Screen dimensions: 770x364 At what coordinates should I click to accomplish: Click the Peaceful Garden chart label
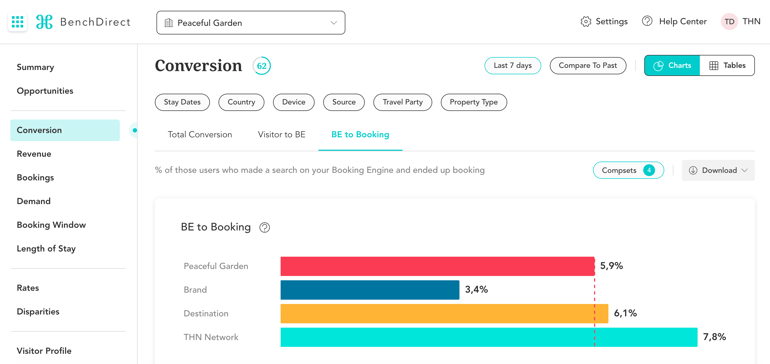(216, 266)
